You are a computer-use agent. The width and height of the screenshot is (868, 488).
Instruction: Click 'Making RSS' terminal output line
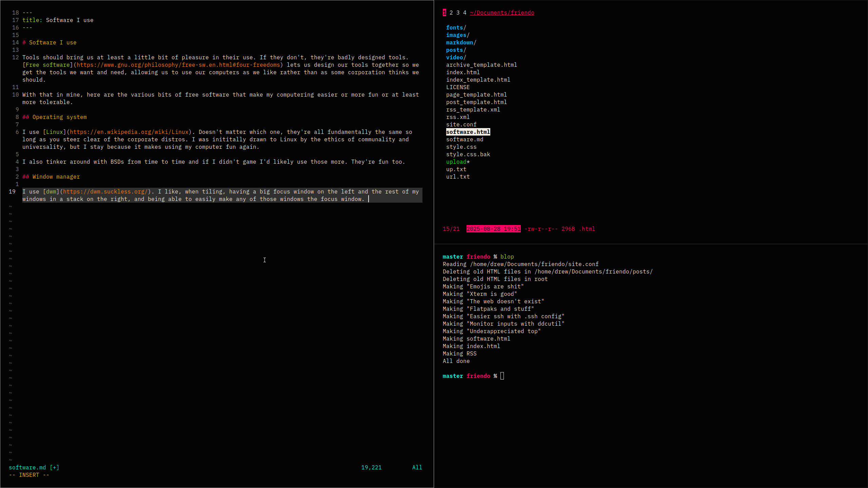tap(459, 353)
